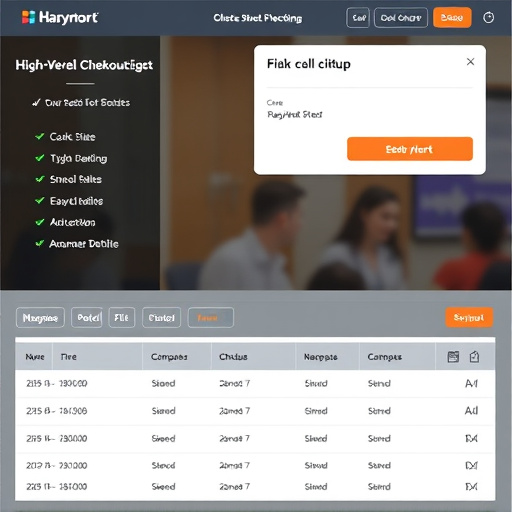Click the clipboard icon in table header
512x512 pixels.
[474, 357]
